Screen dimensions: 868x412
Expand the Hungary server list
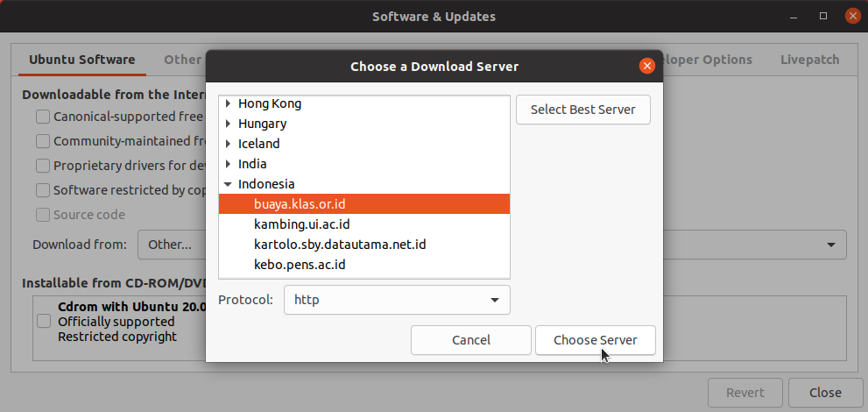[x=228, y=124]
